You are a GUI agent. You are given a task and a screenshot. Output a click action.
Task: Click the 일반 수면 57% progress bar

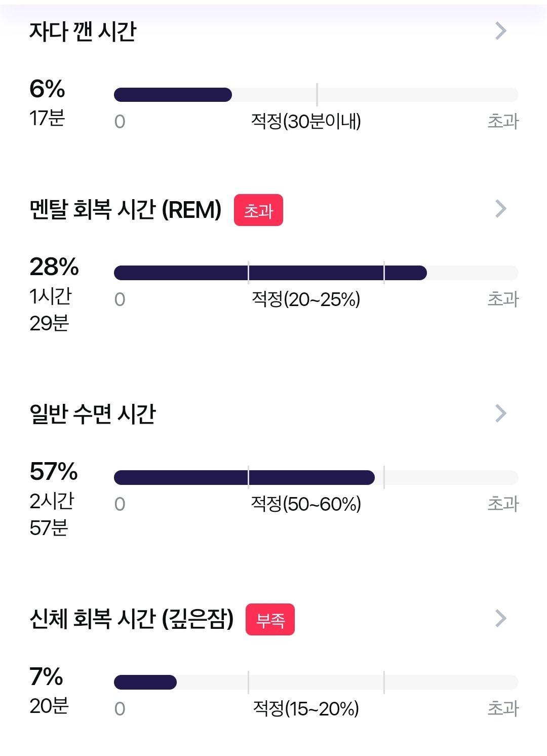316,477
